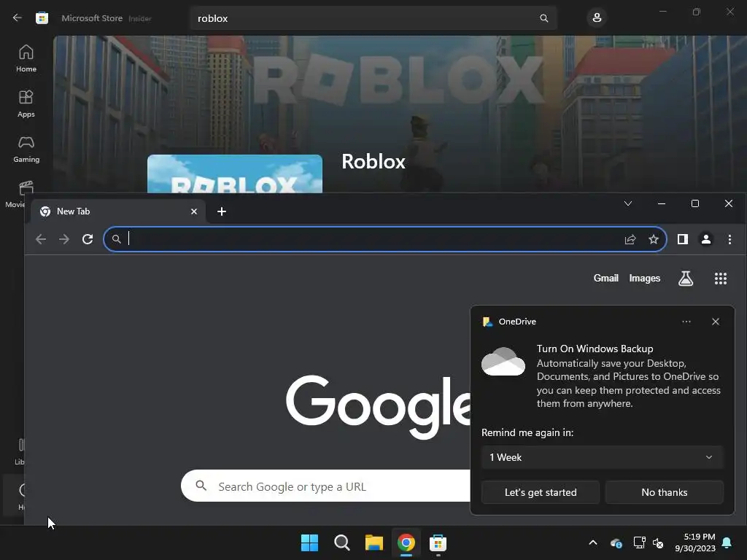Dismiss the OneDrive notification
Viewport: 747px width, 560px height.
(715, 322)
